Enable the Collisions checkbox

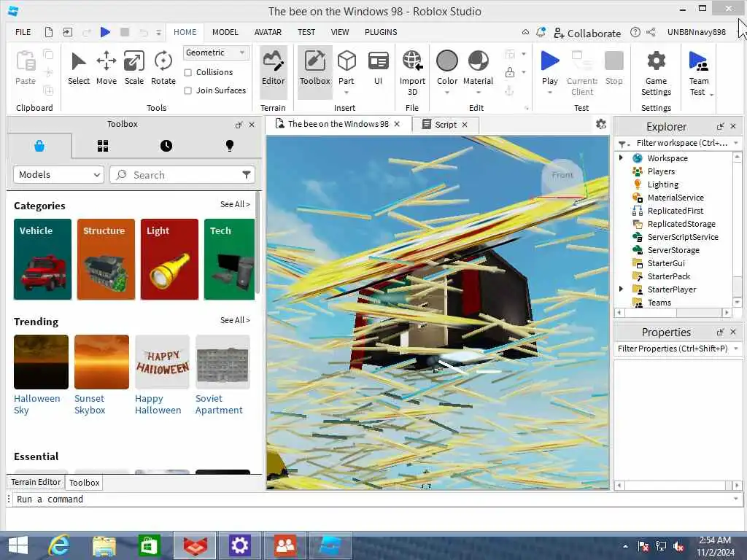[x=188, y=72]
